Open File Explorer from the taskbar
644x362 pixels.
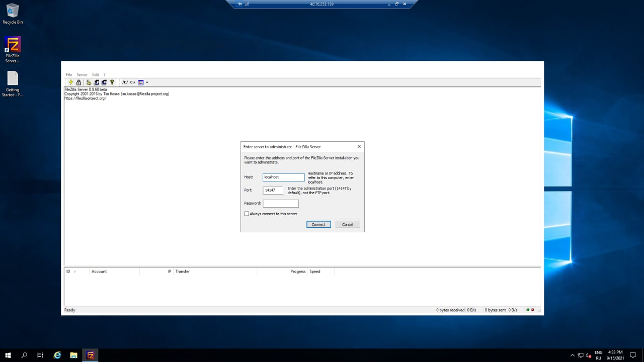click(x=73, y=355)
